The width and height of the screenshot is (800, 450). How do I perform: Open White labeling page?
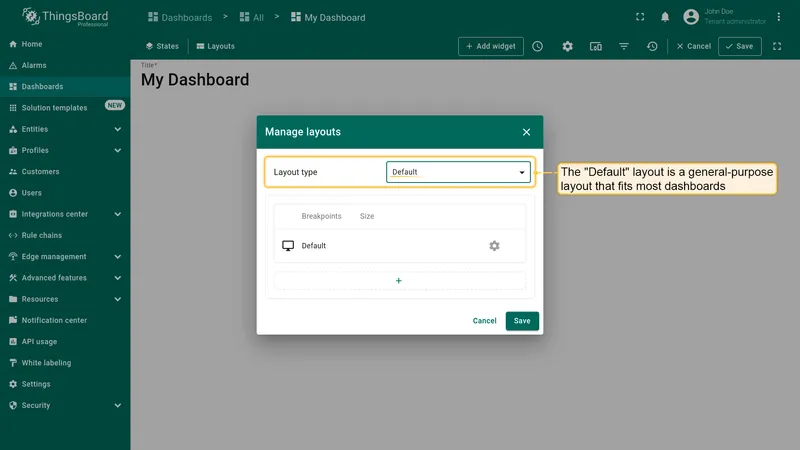click(x=65, y=363)
